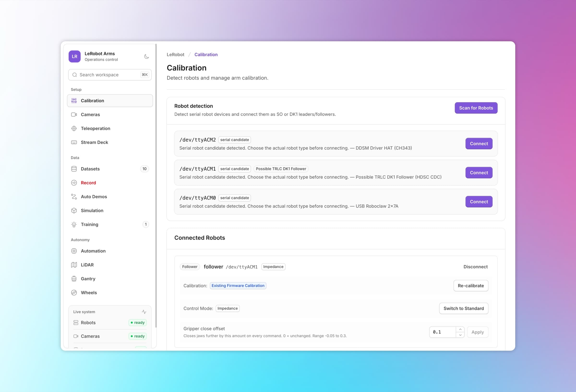Image resolution: width=576 pixels, height=392 pixels.
Task: Click the Calibration breadcrumb
Action: (206, 54)
